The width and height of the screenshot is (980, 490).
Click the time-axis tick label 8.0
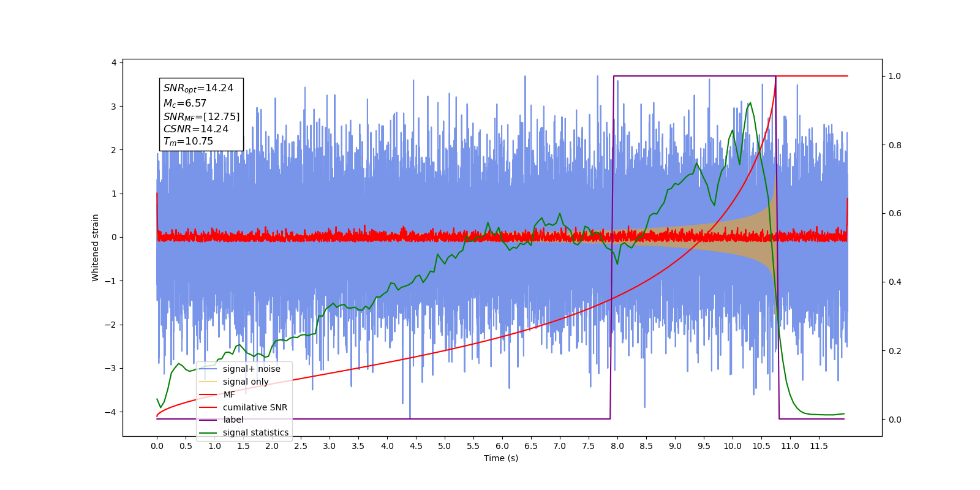(617, 446)
